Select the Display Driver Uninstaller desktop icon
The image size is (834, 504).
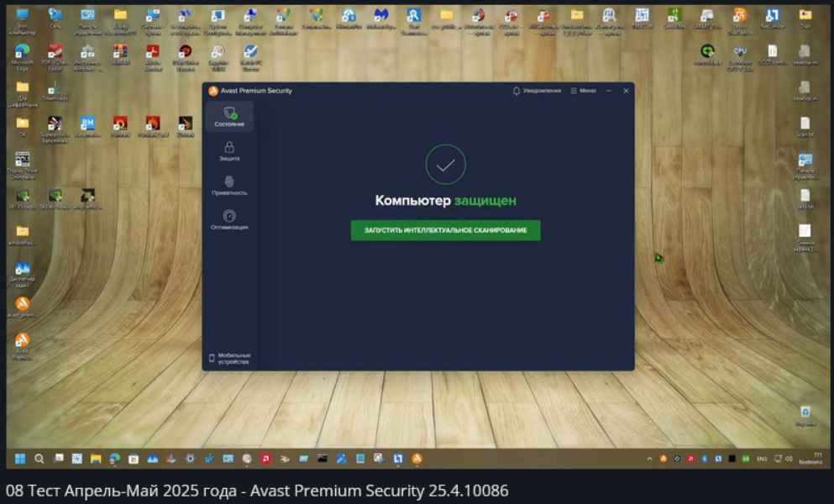pyautogui.click(x=23, y=166)
